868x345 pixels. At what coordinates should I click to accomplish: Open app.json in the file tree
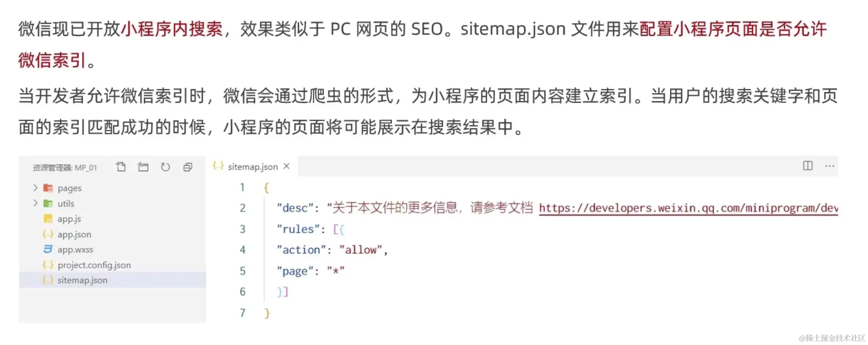[74, 234]
